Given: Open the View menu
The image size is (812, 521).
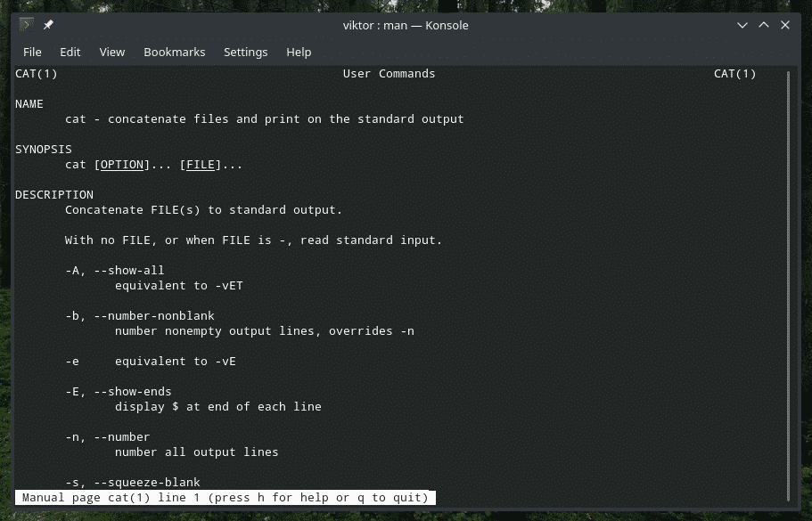Looking at the screenshot, I should point(111,53).
